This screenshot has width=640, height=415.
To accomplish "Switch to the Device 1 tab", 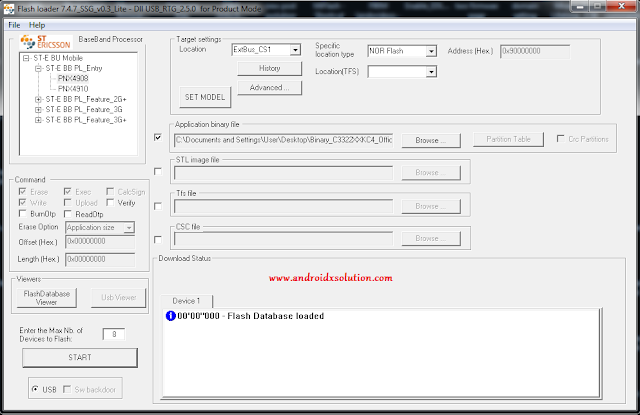I will point(187,301).
